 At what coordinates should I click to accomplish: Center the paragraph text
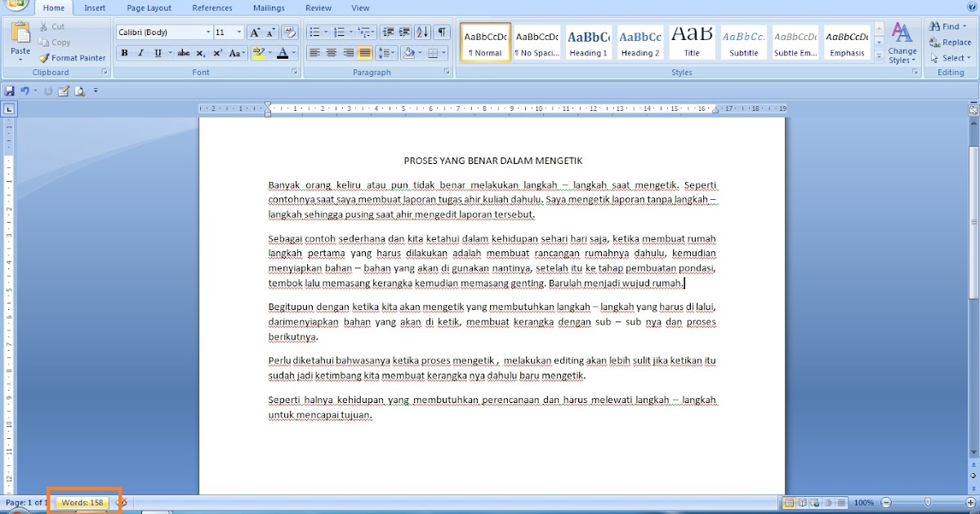(x=332, y=53)
